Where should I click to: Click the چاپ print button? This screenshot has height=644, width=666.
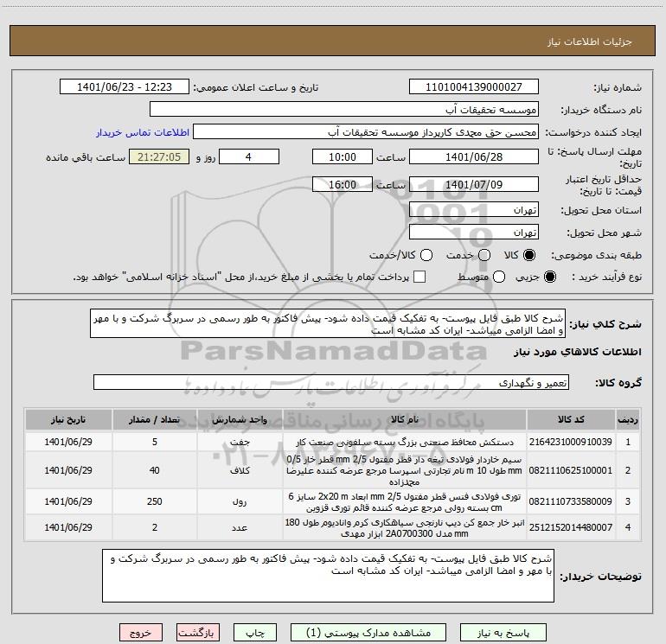(255, 633)
